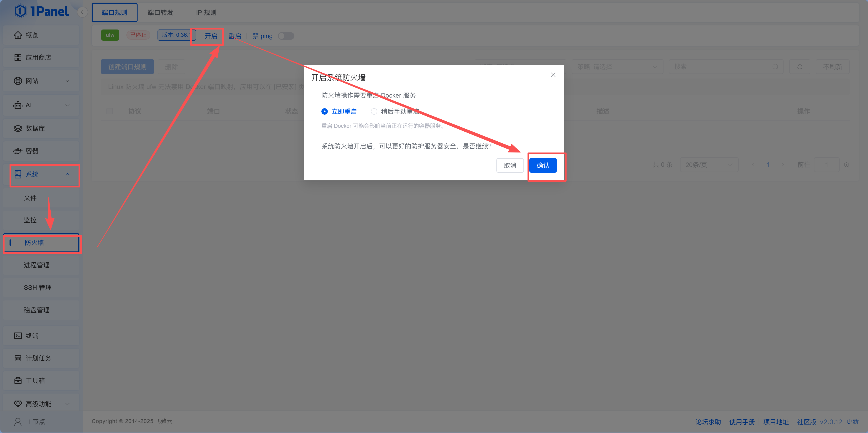Image resolution: width=868 pixels, height=433 pixels.
Task: Confirm enabling firewall with 确认 button
Action: [543, 165]
